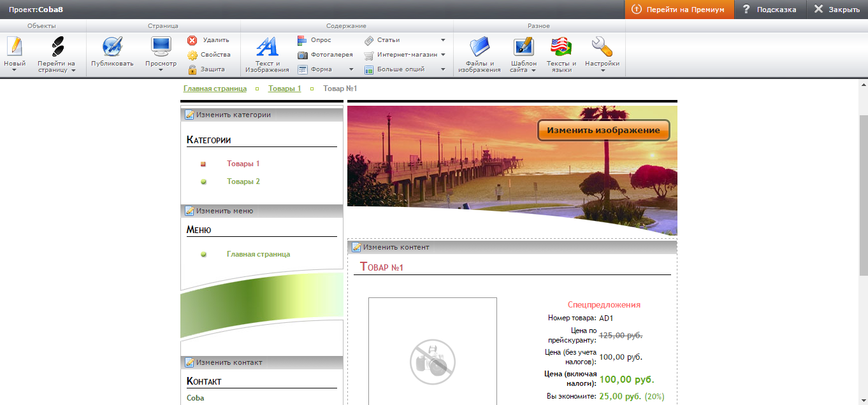This screenshot has width=868, height=405.
Task: Click the Изменить меню label
Action: tap(224, 211)
